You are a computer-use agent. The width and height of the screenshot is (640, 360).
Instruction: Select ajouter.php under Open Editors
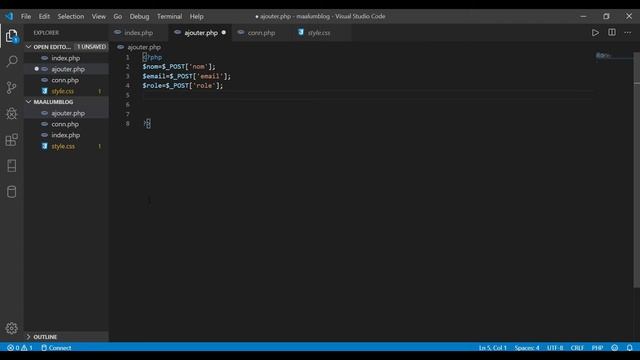click(67, 69)
